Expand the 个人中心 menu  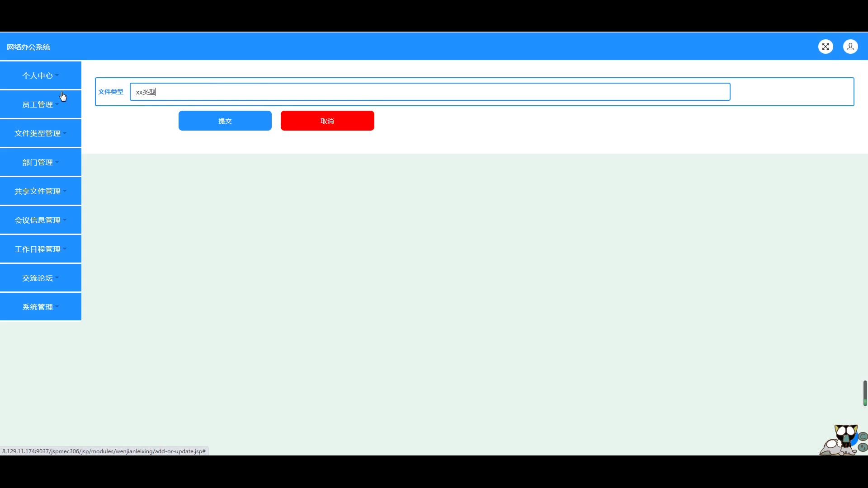[41, 75]
